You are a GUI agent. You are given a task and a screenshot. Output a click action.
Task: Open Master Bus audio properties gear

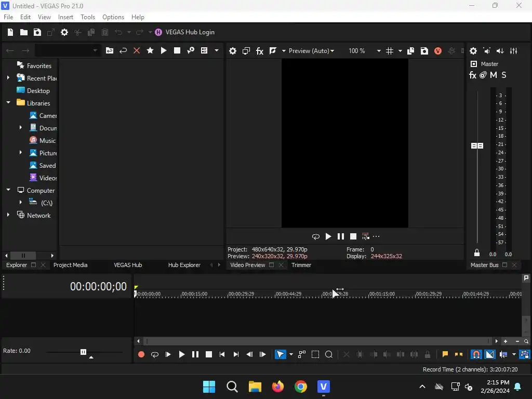[473, 51]
